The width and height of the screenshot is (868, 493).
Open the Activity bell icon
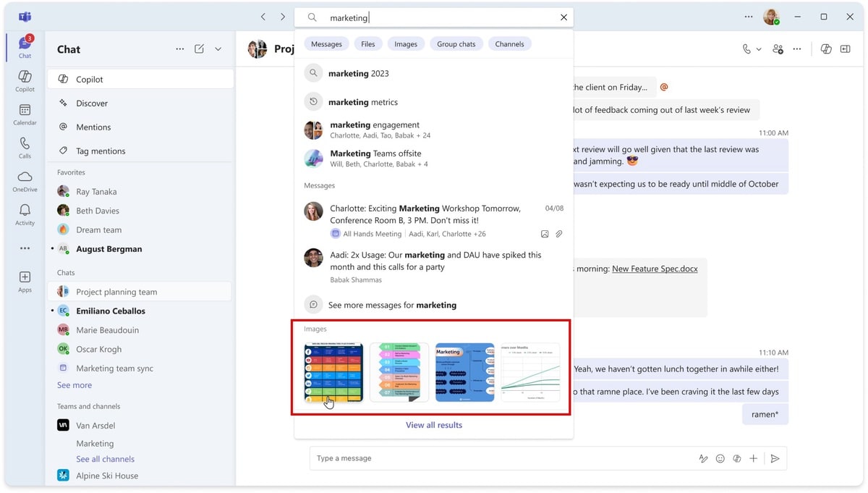point(25,214)
